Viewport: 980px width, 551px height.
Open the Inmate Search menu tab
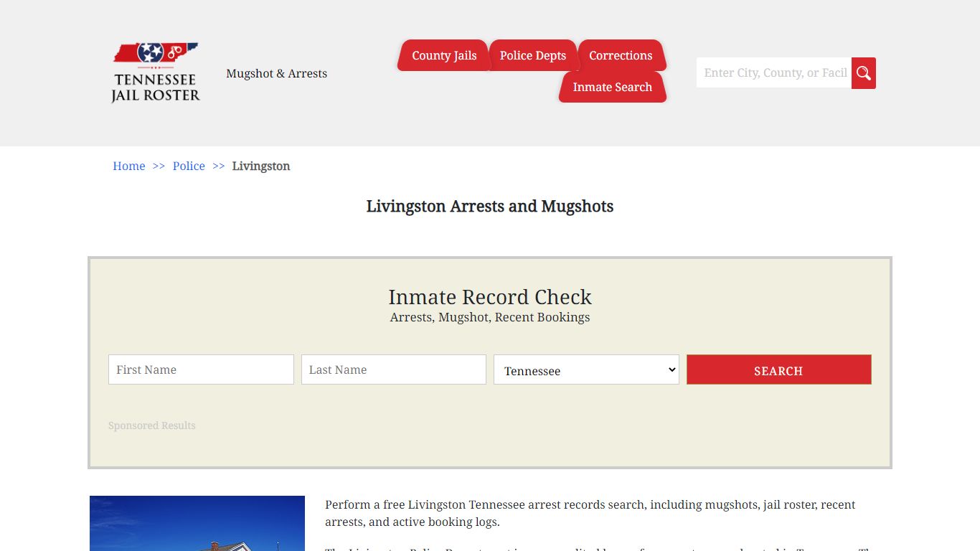tap(613, 87)
